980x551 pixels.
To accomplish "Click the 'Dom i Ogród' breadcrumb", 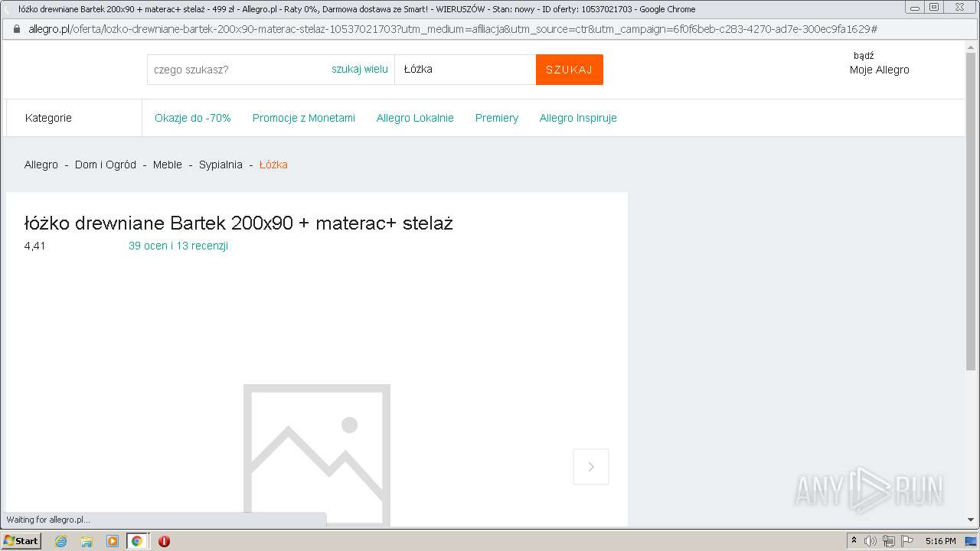I will point(106,165).
